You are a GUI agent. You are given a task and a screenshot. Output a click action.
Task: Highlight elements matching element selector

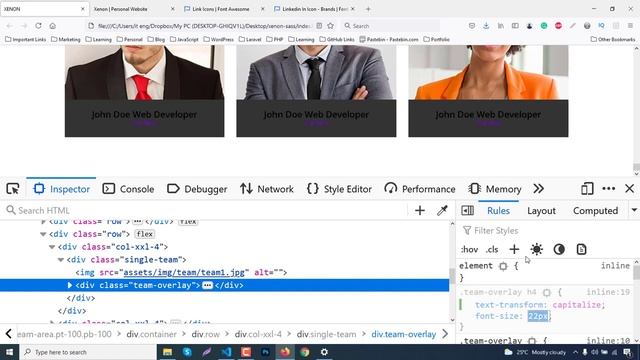pos(503,266)
